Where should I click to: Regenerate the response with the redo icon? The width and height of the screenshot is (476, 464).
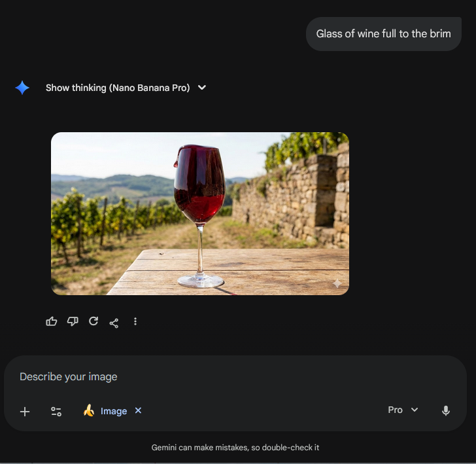[93, 321]
